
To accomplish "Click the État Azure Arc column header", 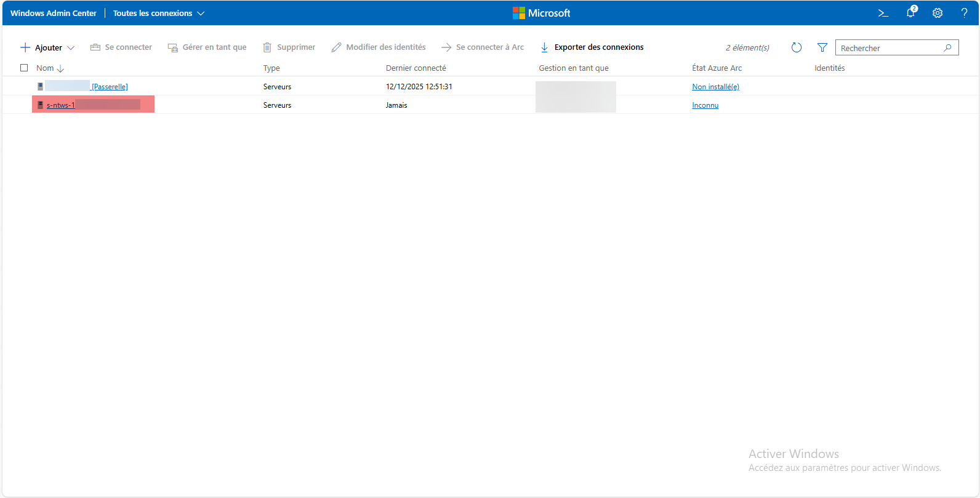I will (x=717, y=68).
